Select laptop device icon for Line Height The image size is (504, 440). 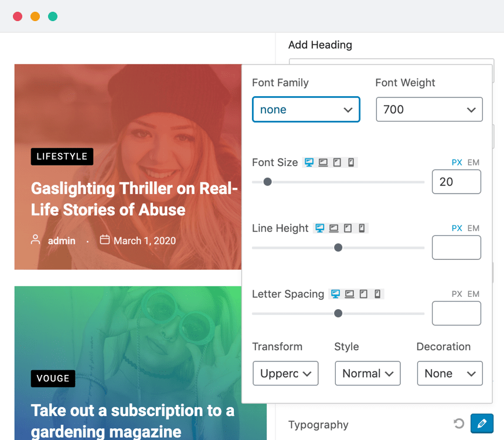[334, 228]
